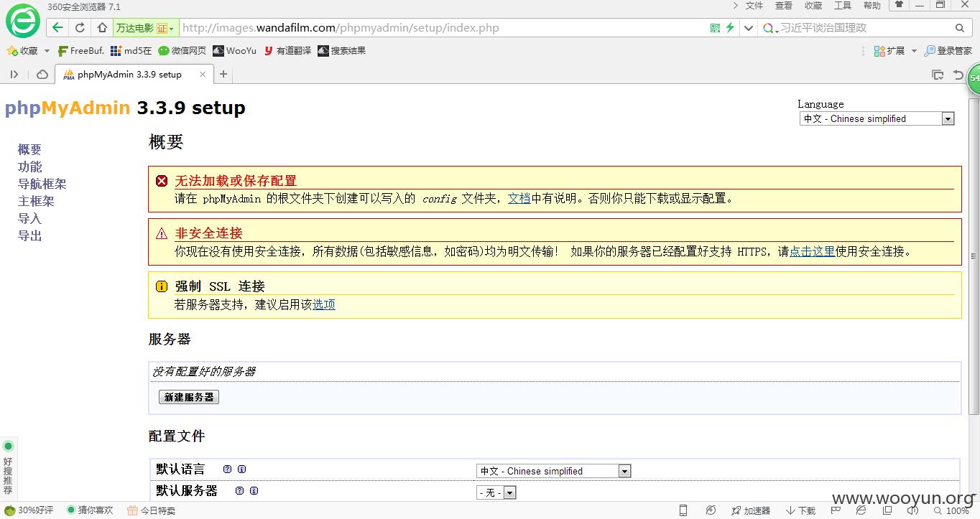980x519 pixels.
Task: Open the 选项 link under 强制 SSL 连接
Action: (x=324, y=304)
